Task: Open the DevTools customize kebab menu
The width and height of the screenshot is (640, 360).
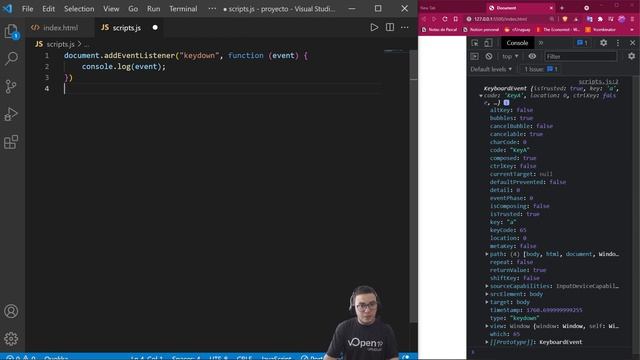Action: pos(618,43)
